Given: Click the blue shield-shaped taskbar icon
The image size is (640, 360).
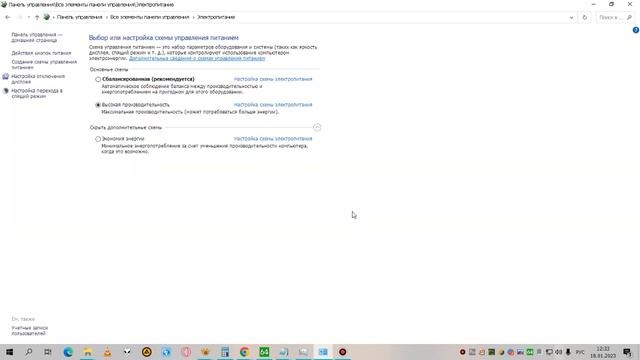Looking at the screenshot, I should [x=166, y=352].
